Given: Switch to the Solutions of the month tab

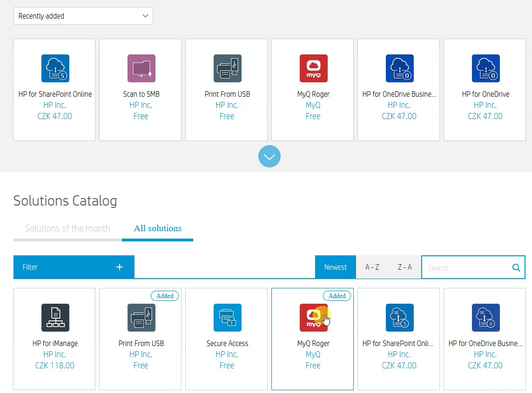Looking at the screenshot, I should (67, 228).
